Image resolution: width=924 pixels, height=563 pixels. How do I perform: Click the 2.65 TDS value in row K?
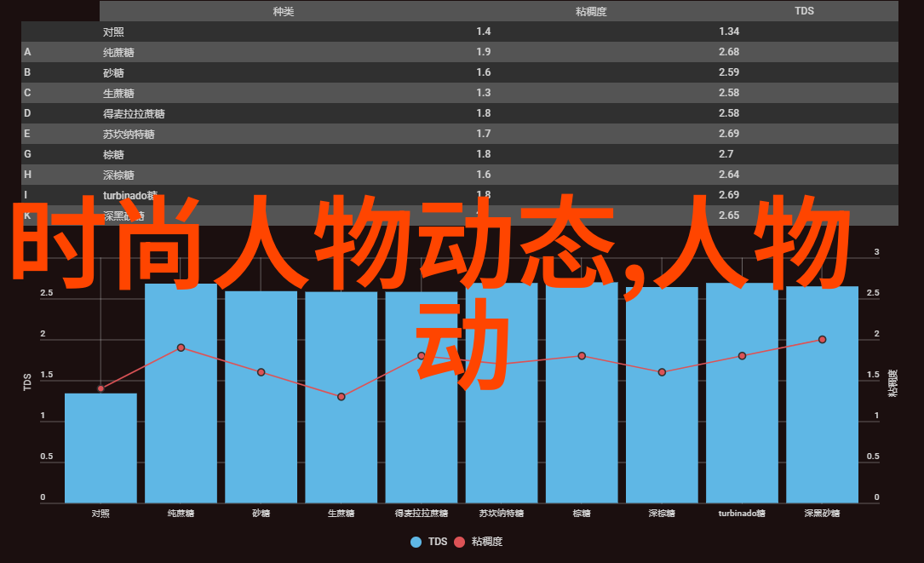click(729, 215)
